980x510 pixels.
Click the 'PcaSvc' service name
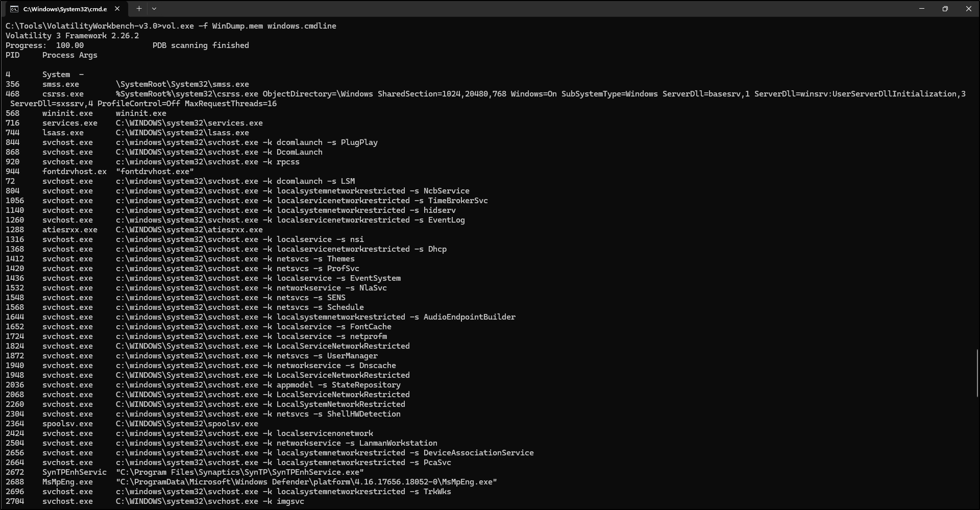437,463
